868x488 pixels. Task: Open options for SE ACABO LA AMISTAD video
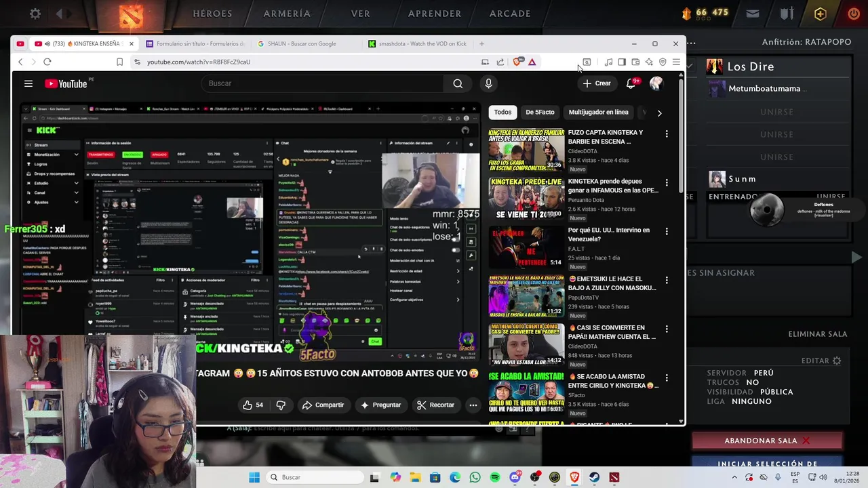point(667,378)
